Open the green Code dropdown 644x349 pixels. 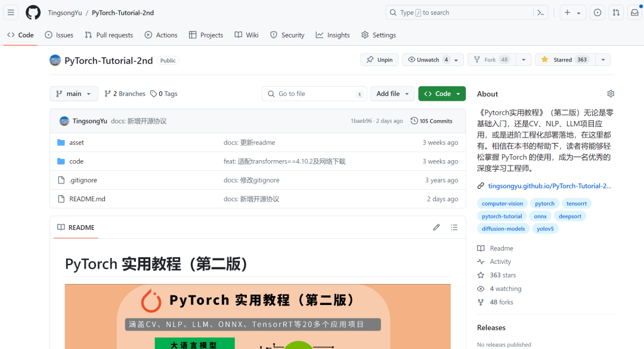click(x=441, y=94)
